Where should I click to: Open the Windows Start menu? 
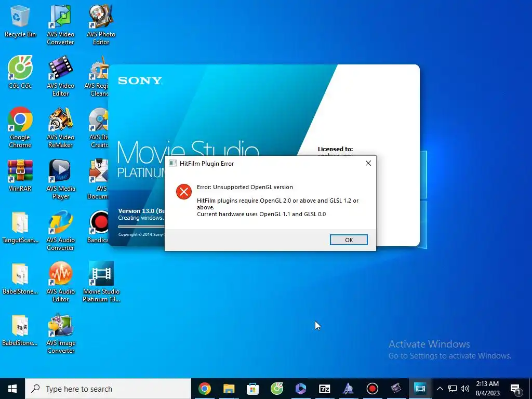[x=12, y=389]
